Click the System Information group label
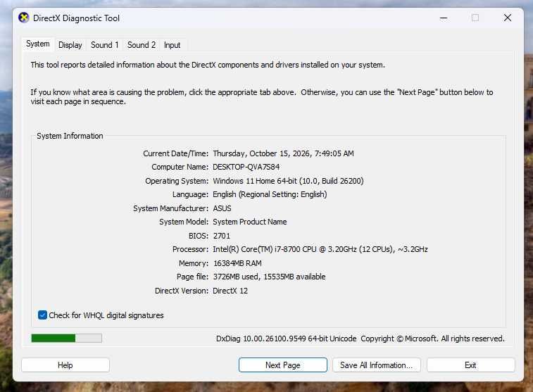 70,136
